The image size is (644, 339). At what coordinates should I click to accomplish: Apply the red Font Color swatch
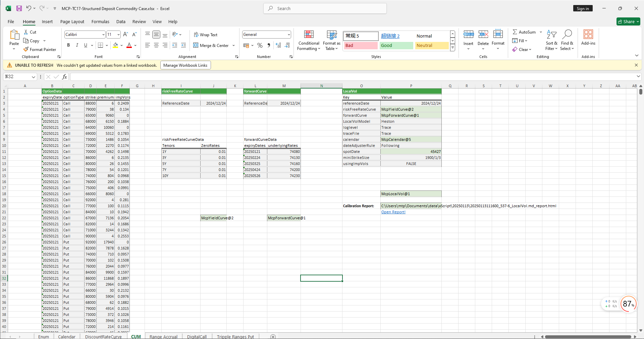tap(129, 45)
